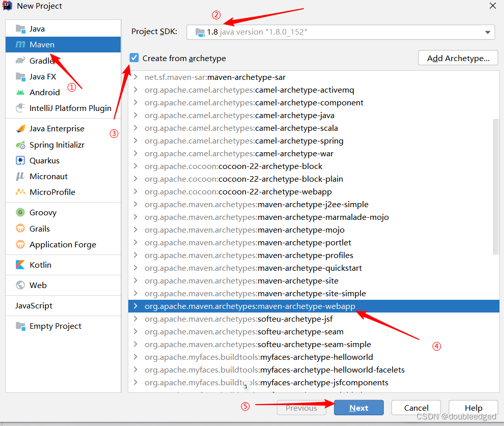Click the Java FX folder icon
The height and width of the screenshot is (426, 504).
coord(20,76)
